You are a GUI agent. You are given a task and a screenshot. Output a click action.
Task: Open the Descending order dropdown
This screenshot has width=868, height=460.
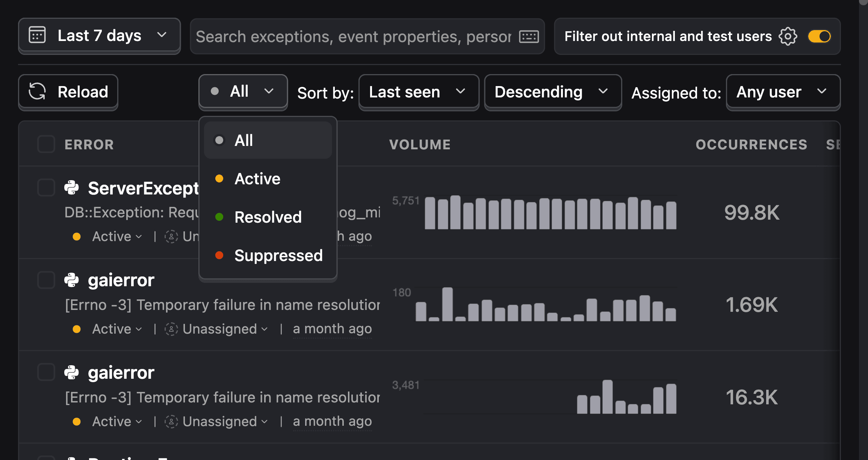tap(553, 92)
